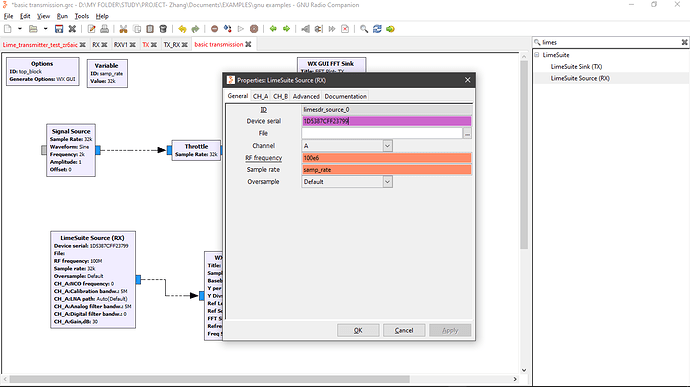
Task: Select LimeSuite Source (RX) in block tree
Action: pyautogui.click(x=580, y=78)
